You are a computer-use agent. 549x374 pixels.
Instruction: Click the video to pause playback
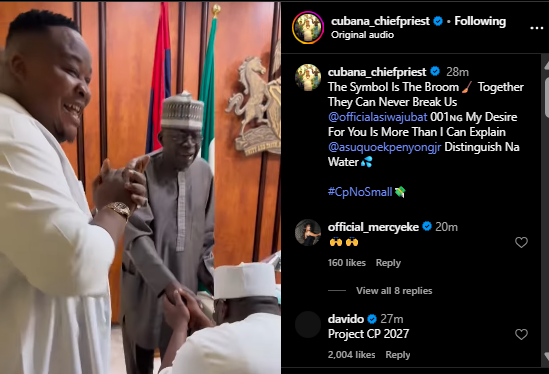[x=140, y=188]
